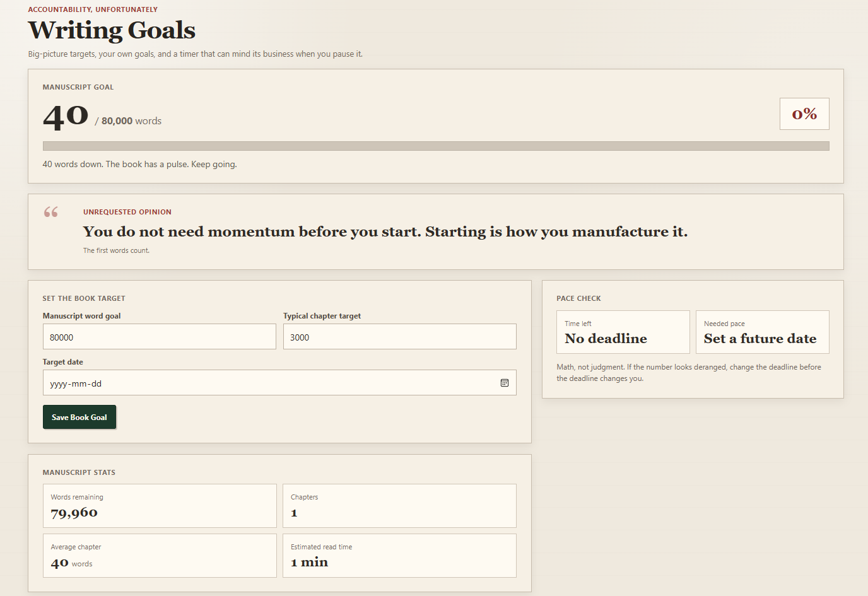Focus the Target date yyyy-mm-dd field
The height and width of the screenshot is (596, 868).
(x=279, y=383)
